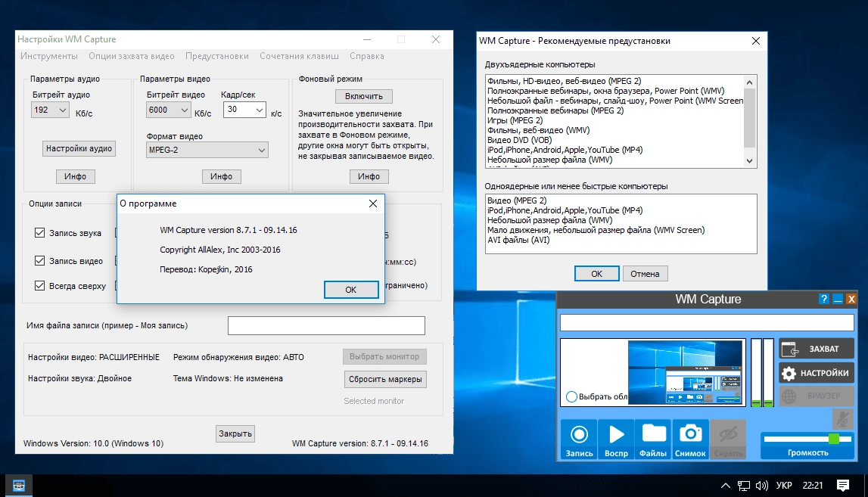Click the Включить background mode button
Image resolution: width=868 pixels, height=497 pixels.
pos(364,96)
